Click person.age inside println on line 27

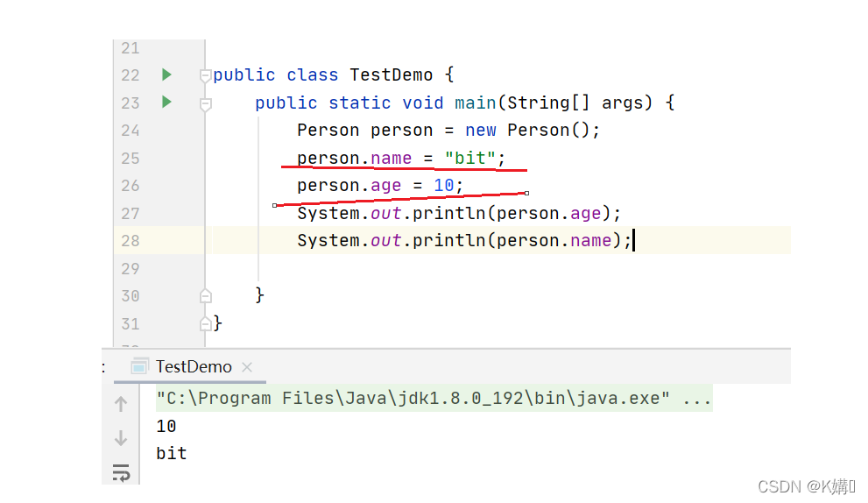(x=548, y=213)
